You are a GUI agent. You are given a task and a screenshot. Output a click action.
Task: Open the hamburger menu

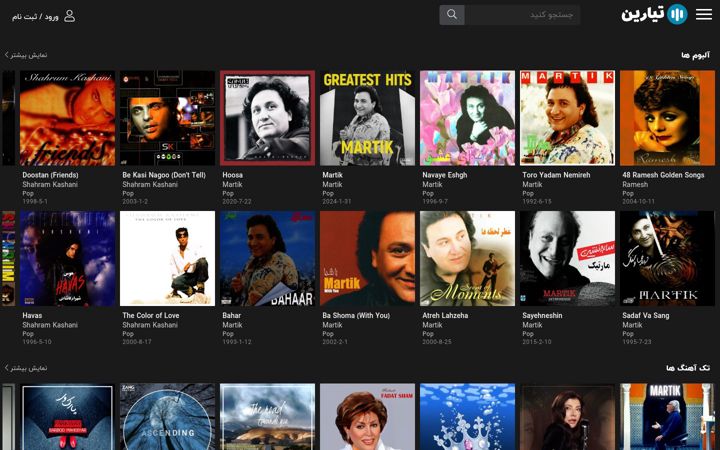point(703,14)
